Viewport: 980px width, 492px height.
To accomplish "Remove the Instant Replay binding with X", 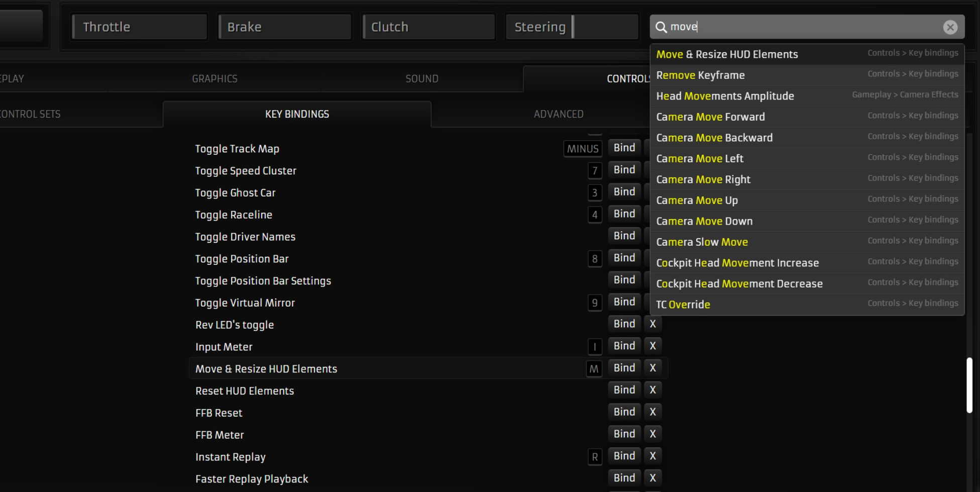I will click(x=652, y=456).
